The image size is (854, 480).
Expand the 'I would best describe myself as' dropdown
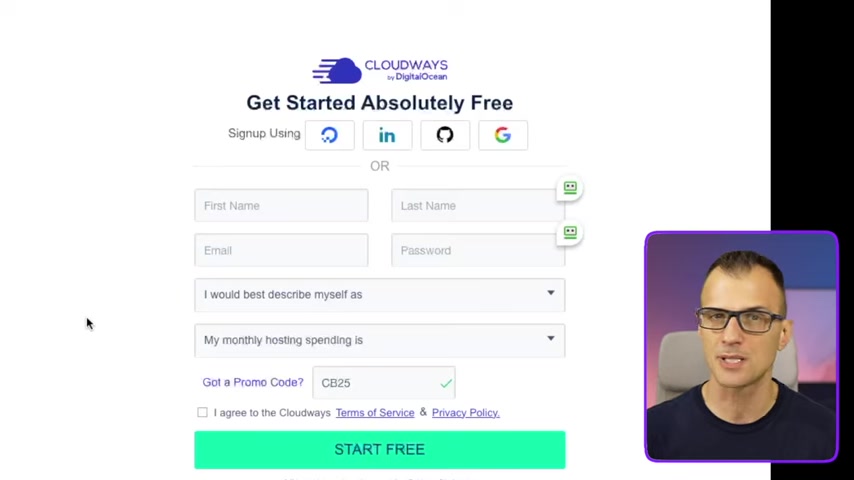pos(380,295)
